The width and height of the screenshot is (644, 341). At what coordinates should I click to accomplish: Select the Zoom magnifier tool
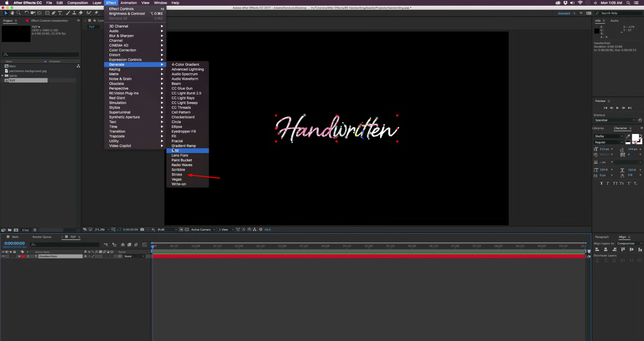19,13
